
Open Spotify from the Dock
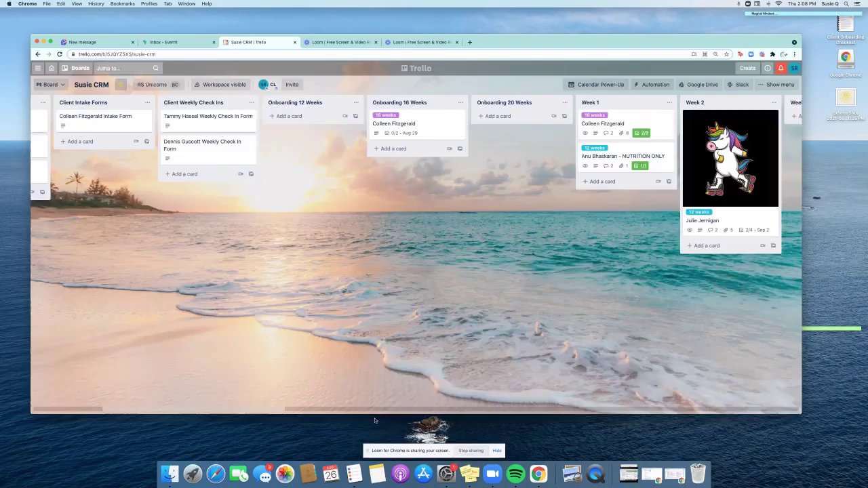pos(515,473)
